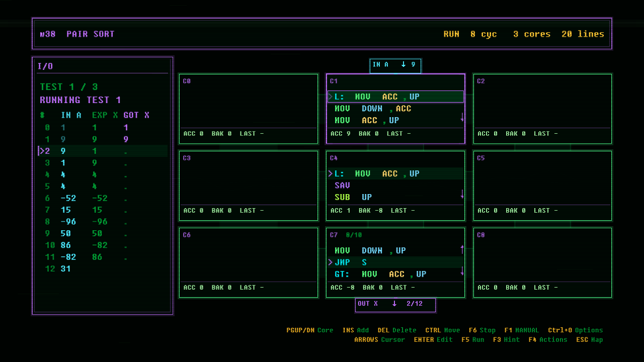This screenshot has height=362, width=644.
Task: Click the 3 cores counter
Action: coord(532,34)
